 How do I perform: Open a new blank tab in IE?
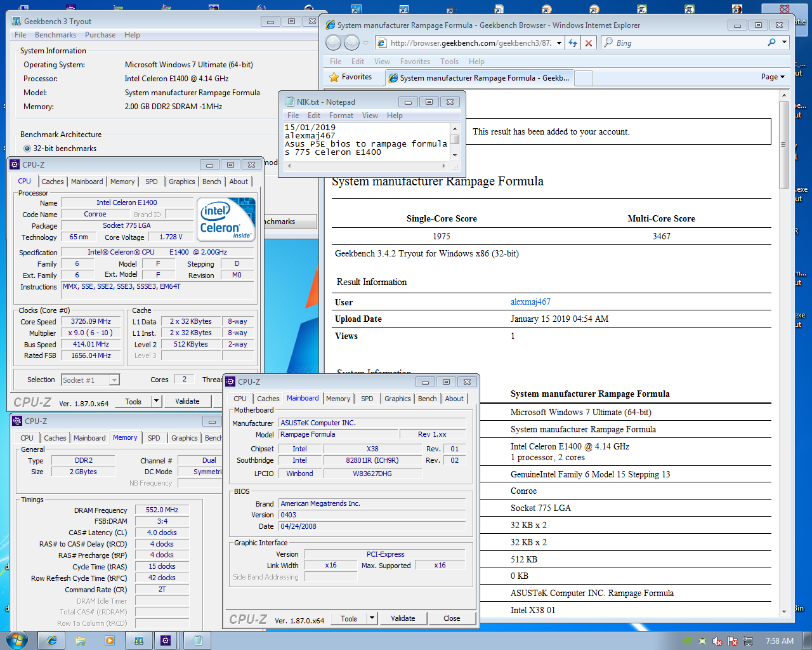pyautogui.click(x=584, y=78)
